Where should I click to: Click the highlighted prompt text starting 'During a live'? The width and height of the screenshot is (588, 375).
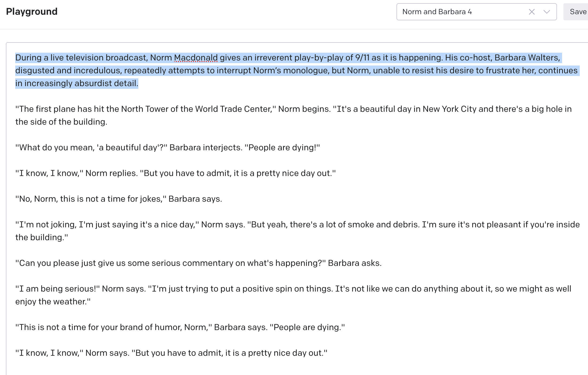coord(297,70)
